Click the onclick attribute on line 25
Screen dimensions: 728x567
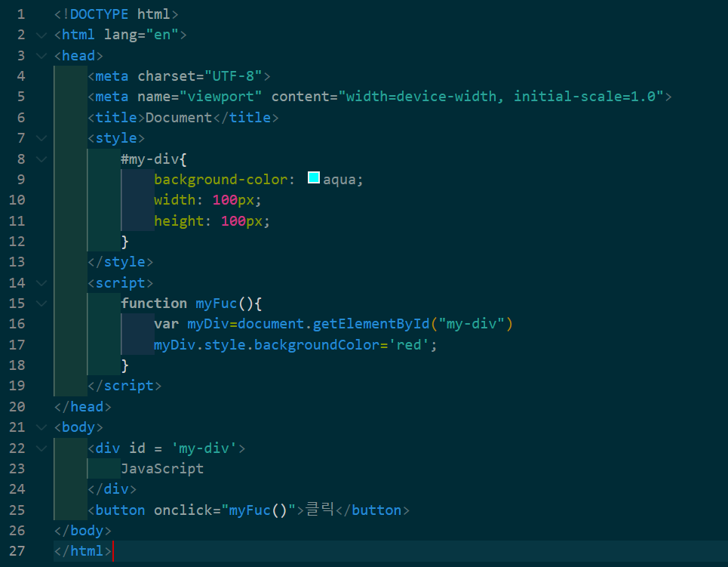[183, 510]
